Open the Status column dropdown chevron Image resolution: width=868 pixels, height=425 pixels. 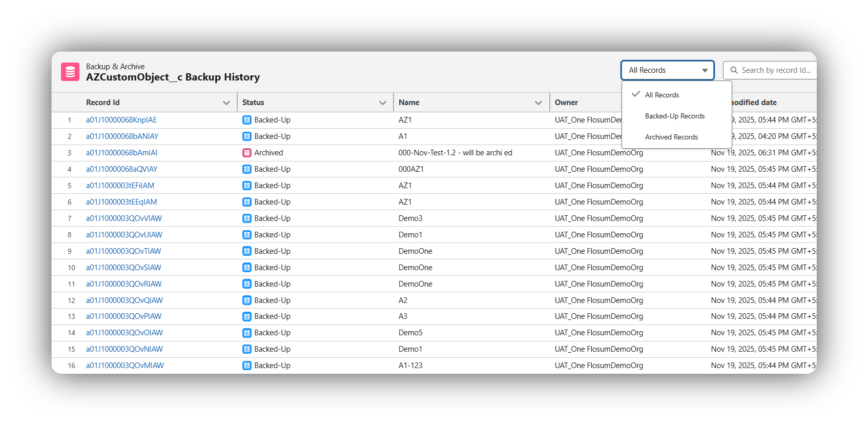click(382, 103)
